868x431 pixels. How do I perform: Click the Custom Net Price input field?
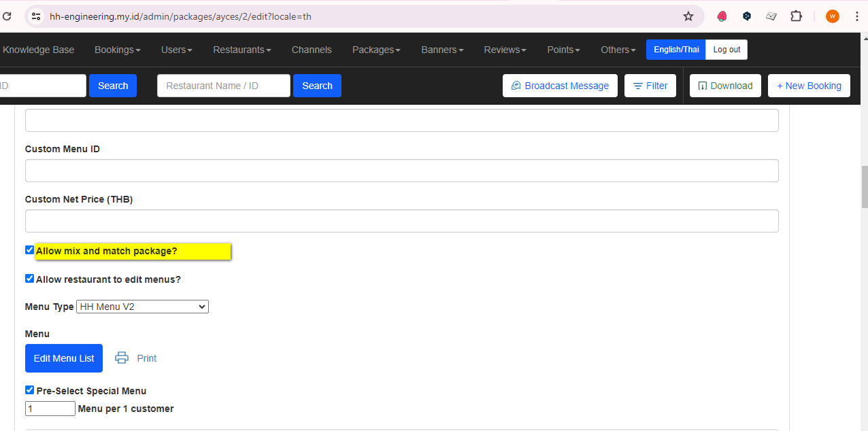(401, 221)
